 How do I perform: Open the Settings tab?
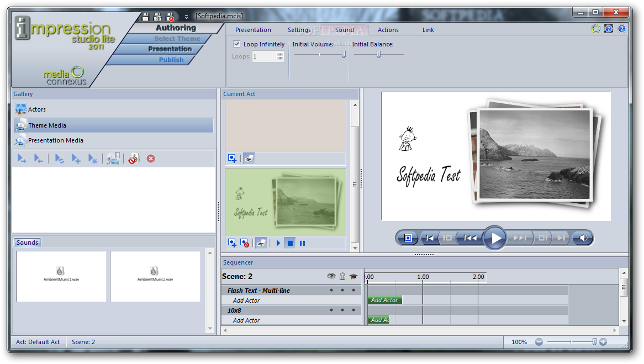(x=299, y=30)
